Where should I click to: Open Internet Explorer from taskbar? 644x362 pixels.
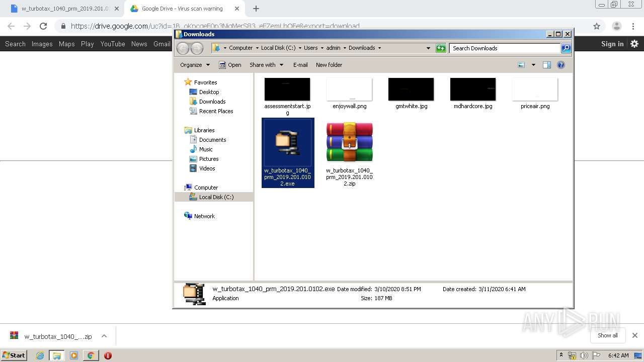coord(40,355)
